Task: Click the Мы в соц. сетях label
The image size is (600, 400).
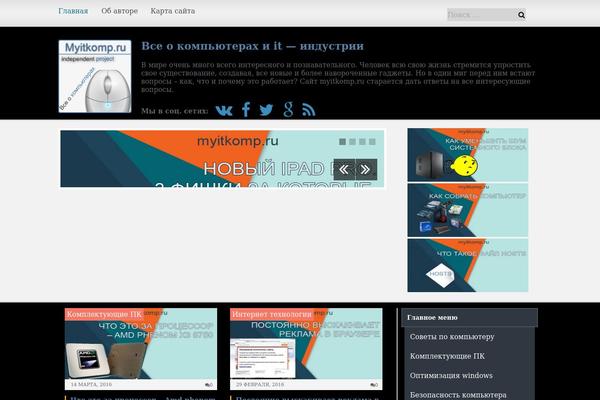Action: (x=174, y=111)
